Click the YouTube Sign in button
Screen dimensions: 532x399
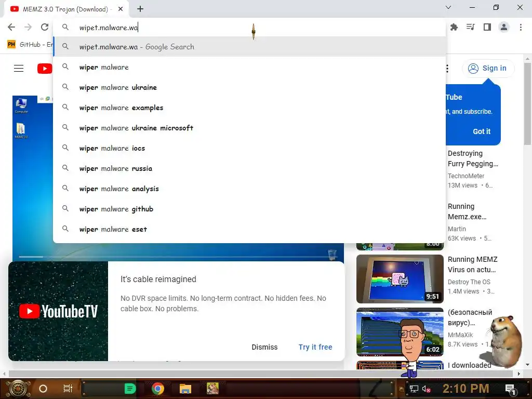coord(487,68)
